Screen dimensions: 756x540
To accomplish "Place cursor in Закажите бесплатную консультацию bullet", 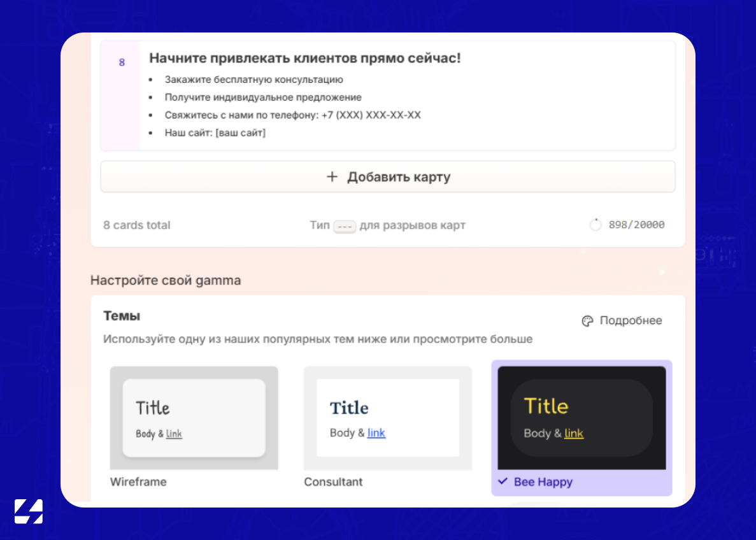I will pyautogui.click(x=253, y=80).
